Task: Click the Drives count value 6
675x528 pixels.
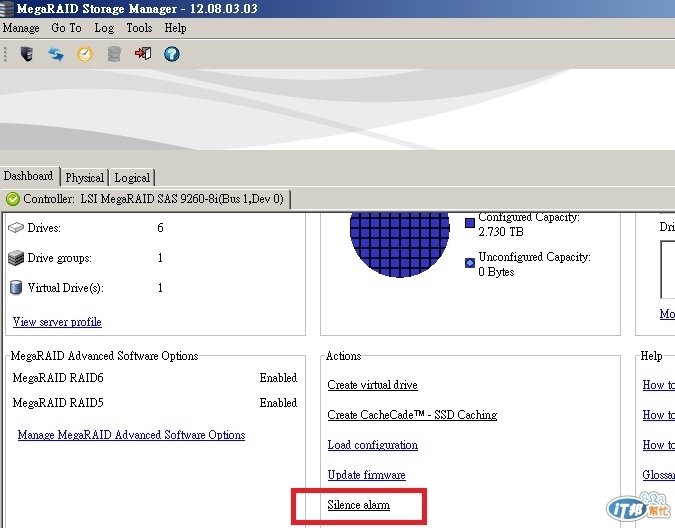Action: click(160, 228)
